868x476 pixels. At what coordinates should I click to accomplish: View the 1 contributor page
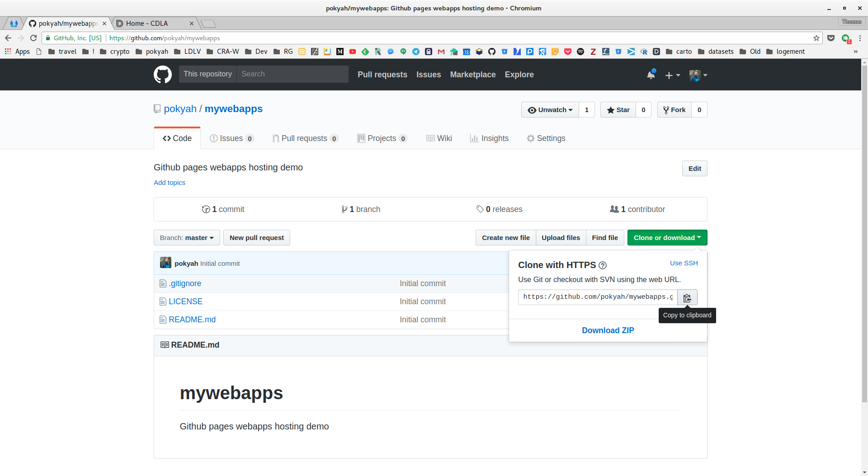[x=637, y=209]
